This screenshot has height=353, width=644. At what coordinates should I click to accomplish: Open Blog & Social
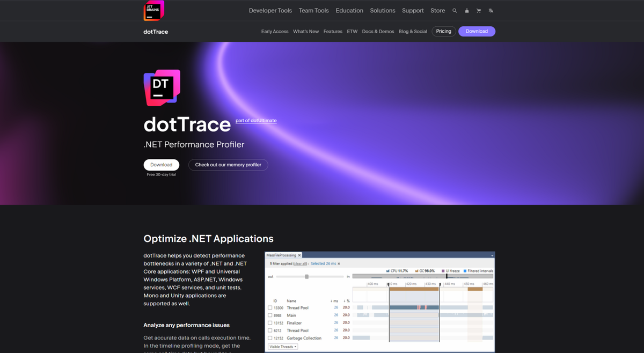(413, 32)
